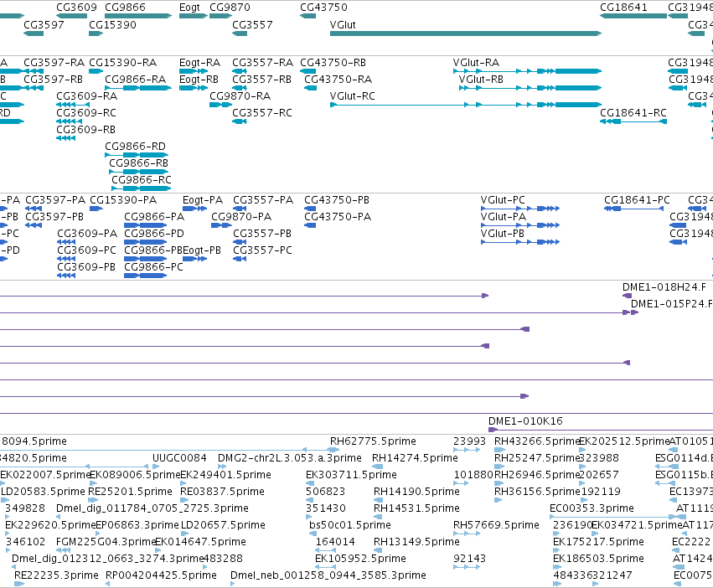This screenshot has width=713, height=588.
Task: Open EST EC00353.3prime
Action: point(612,517)
